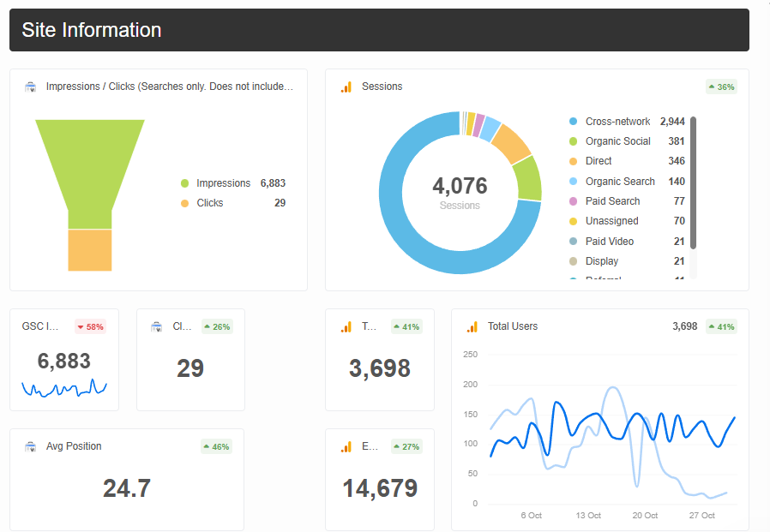Click the 27% badge in the 14,679 card
The width and height of the screenshot is (770, 532).
pos(406,446)
